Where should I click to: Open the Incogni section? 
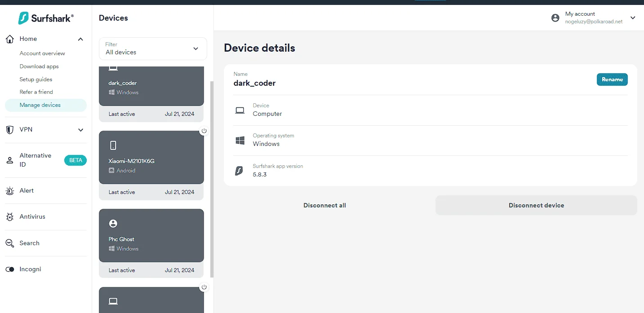[30, 269]
